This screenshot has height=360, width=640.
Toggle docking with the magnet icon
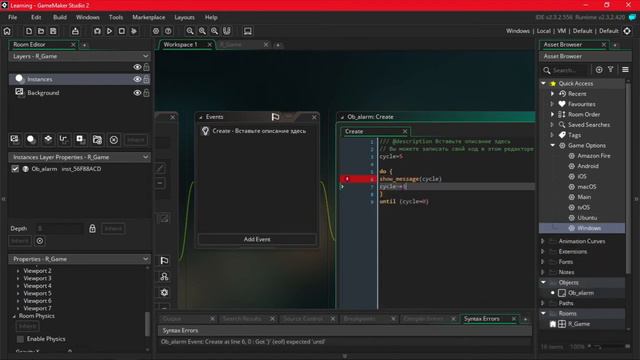[227, 31]
